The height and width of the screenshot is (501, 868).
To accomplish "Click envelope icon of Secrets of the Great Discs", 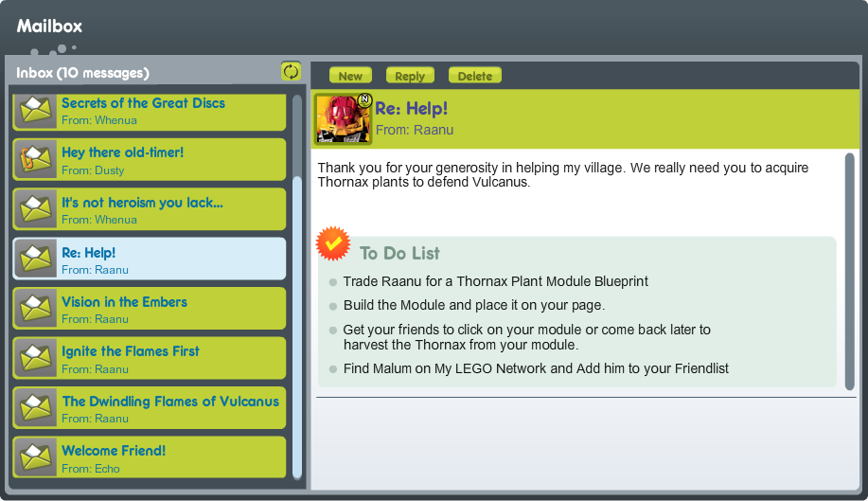I will 35,111.
